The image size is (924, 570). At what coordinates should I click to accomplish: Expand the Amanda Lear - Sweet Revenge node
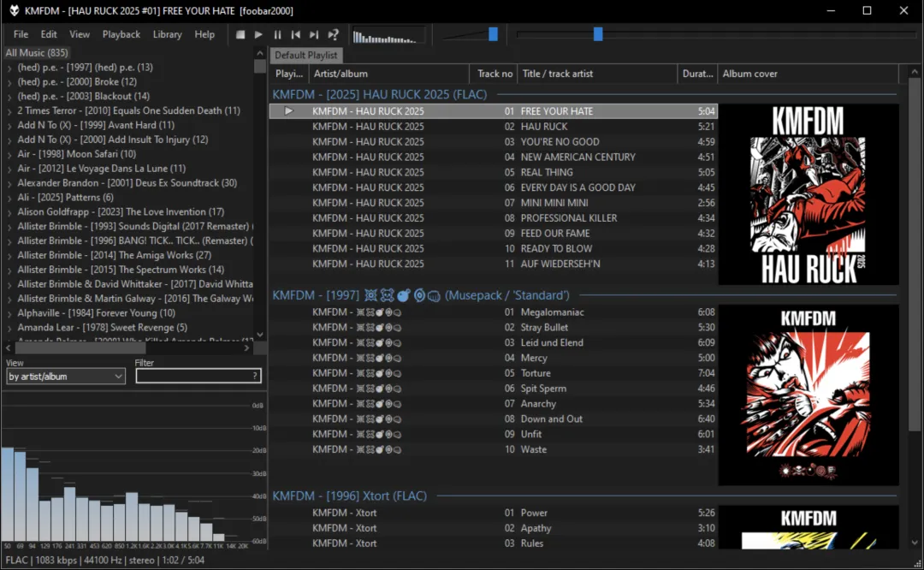pyautogui.click(x=9, y=329)
